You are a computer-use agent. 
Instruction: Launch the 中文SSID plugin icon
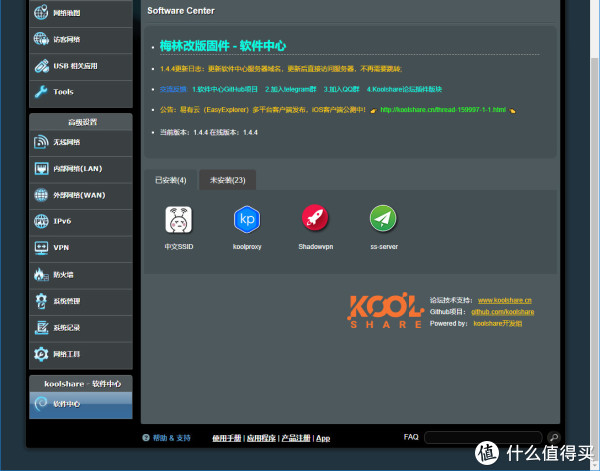pos(178,219)
